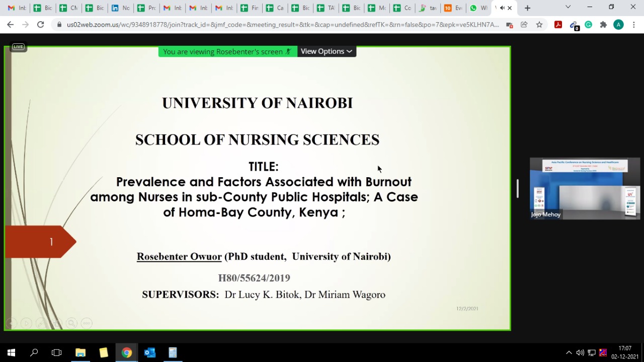This screenshot has height=362, width=644.
Task: Click the Chrome taskbar icon
Action: point(127,352)
